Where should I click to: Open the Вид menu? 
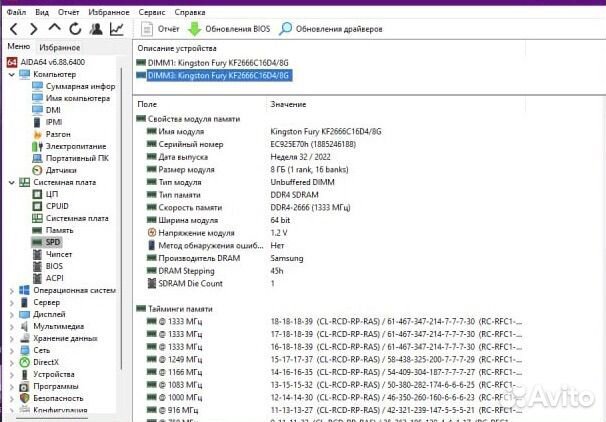[x=42, y=12]
